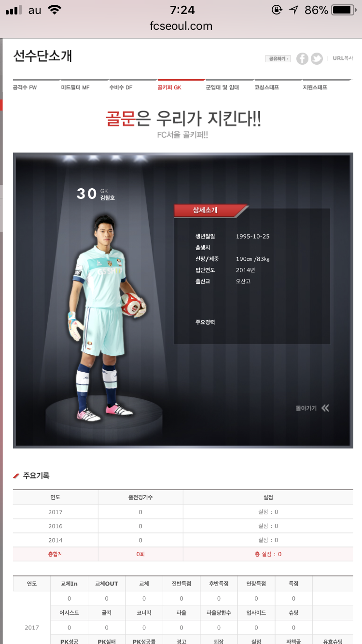Tap the rotation lock status icon
Screen dimensions: 362x644
pos(277,10)
